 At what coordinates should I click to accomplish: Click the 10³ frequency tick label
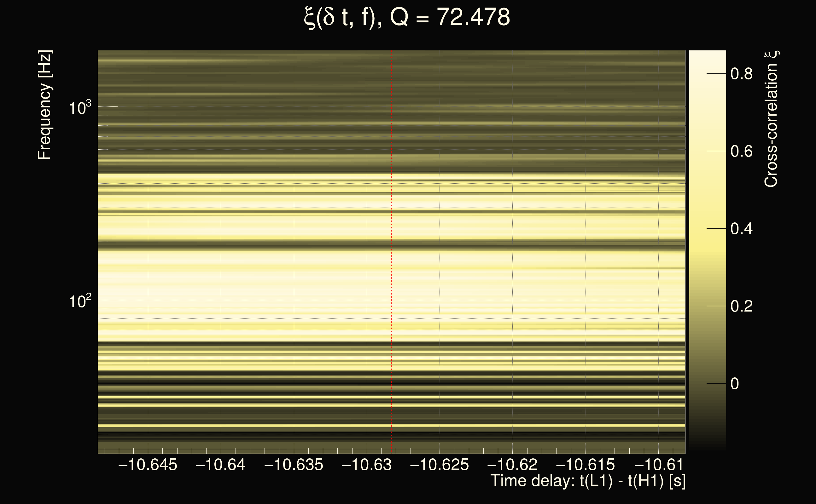click(x=80, y=108)
